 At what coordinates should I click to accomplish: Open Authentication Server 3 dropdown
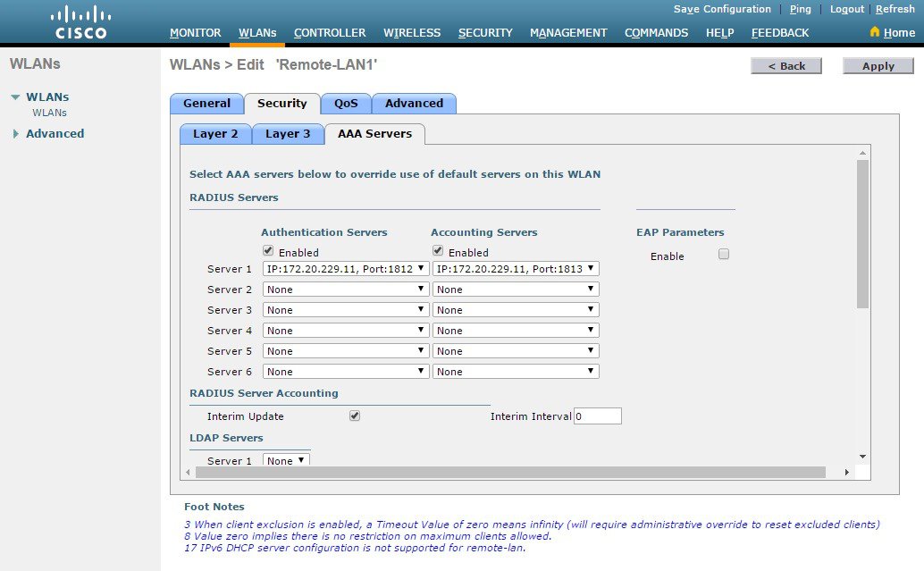click(x=346, y=310)
